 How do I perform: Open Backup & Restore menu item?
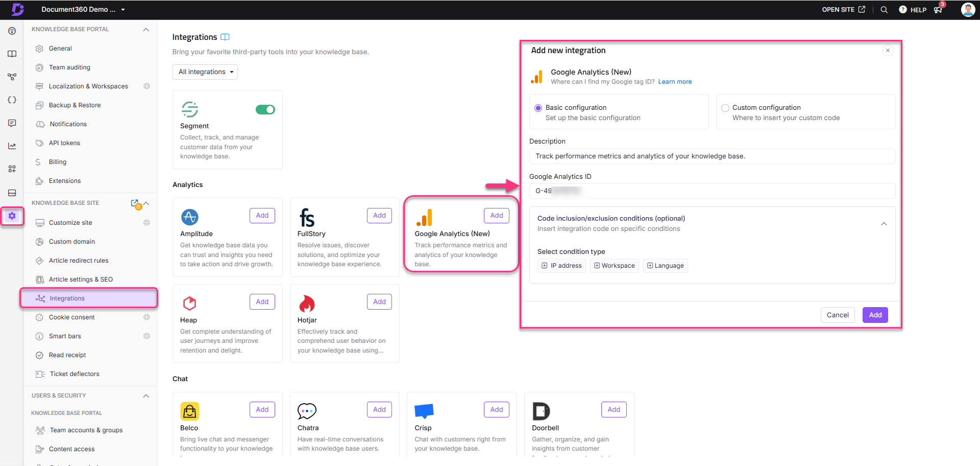(90, 105)
